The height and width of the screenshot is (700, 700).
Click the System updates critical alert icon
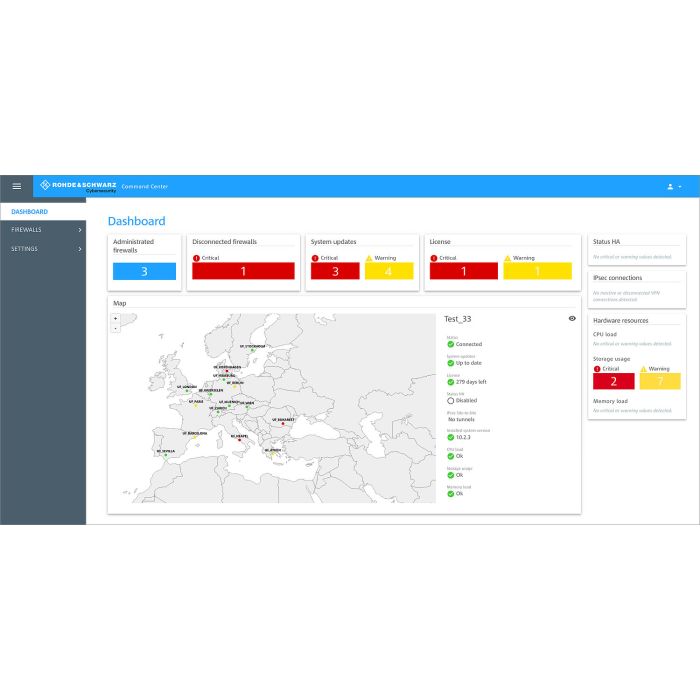click(315, 258)
